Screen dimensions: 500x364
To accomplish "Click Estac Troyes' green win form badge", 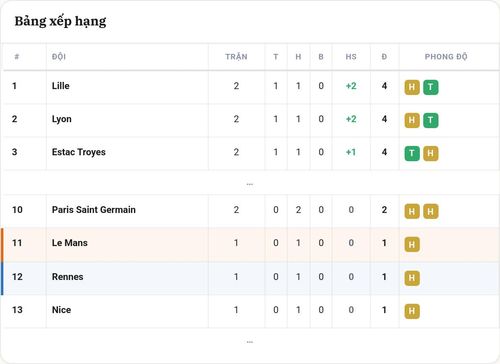I will [x=412, y=153].
